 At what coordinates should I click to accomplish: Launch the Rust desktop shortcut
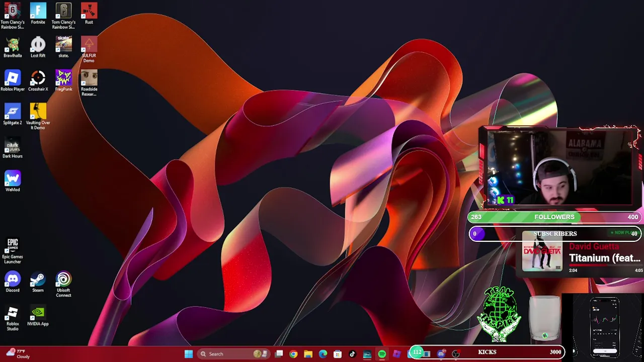tap(89, 14)
